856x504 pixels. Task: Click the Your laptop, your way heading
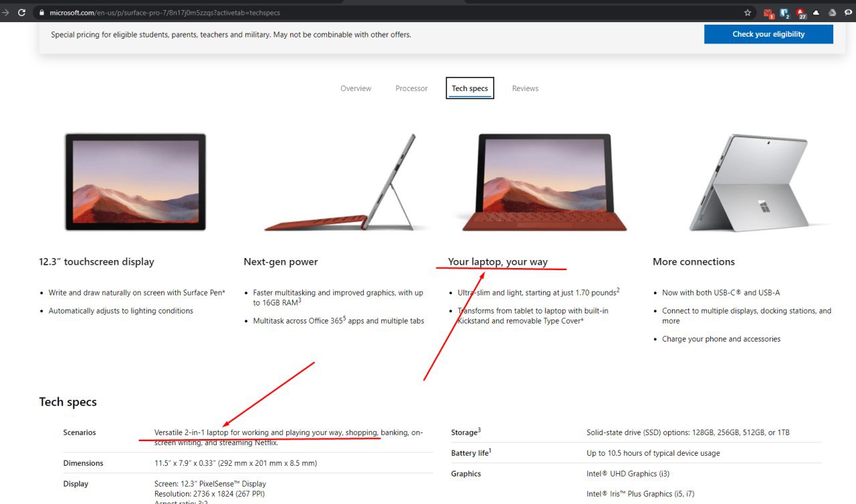pos(498,261)
